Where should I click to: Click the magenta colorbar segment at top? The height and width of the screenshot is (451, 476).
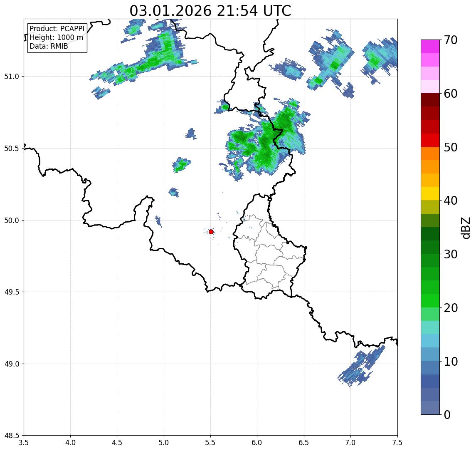coord(430,47)
